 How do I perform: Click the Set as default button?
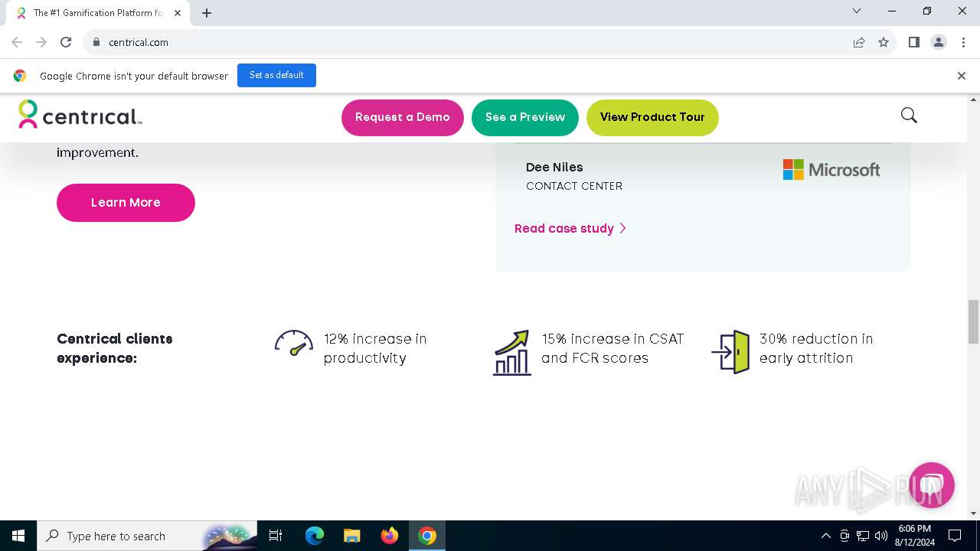(x=276, y=75)
